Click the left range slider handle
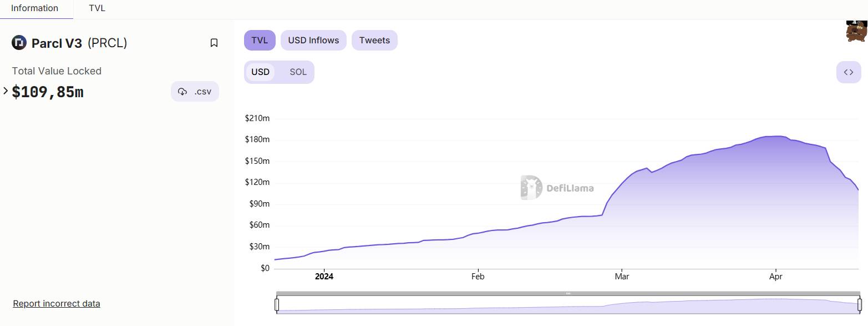Image resolution: width=868 pixels, height=326 pixels. coord(277,304)
